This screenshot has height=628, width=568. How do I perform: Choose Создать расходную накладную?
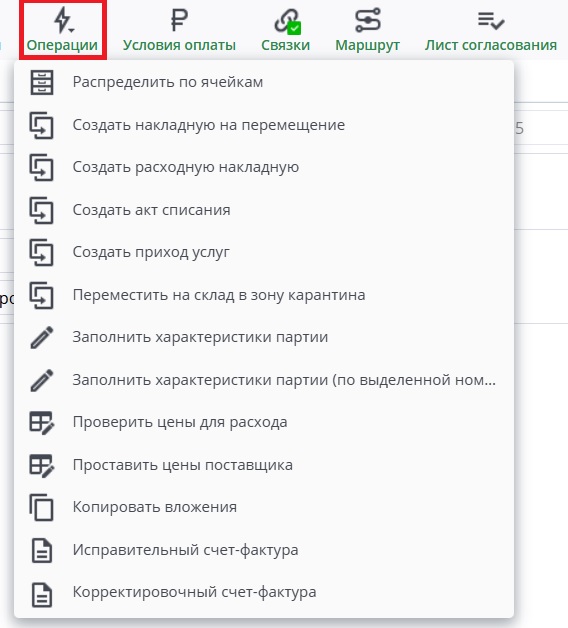(264, 168)
